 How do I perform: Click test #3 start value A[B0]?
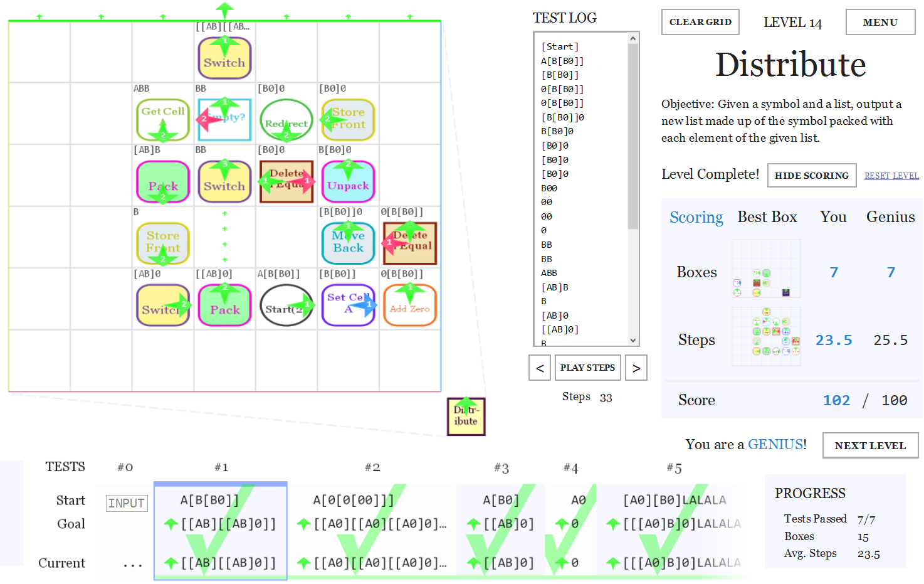[x=501, y=500]
